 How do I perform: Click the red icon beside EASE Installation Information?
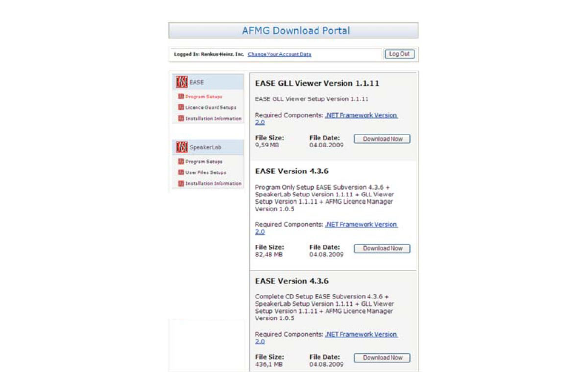click(181, 118)
